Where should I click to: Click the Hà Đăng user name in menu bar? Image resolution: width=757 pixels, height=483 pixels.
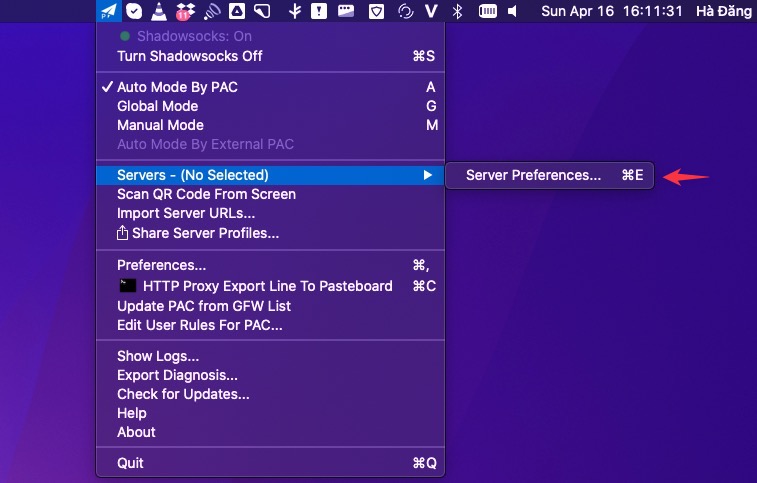tap(724, 11)
